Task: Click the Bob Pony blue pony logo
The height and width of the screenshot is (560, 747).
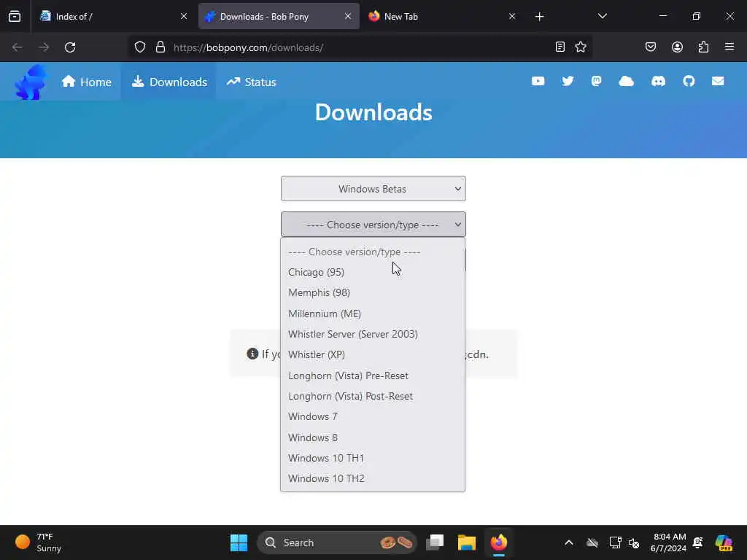Action: (x=31, y=82)
